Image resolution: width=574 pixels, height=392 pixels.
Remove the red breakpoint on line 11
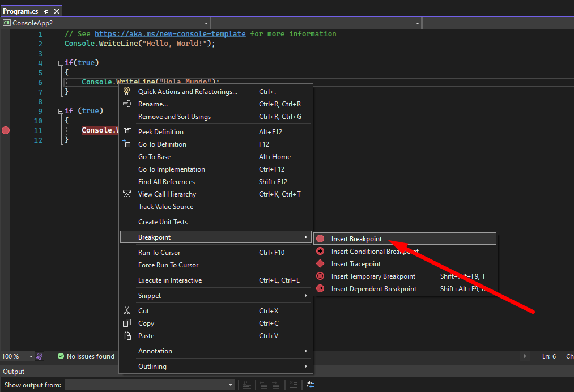click(x=6, y=130)
